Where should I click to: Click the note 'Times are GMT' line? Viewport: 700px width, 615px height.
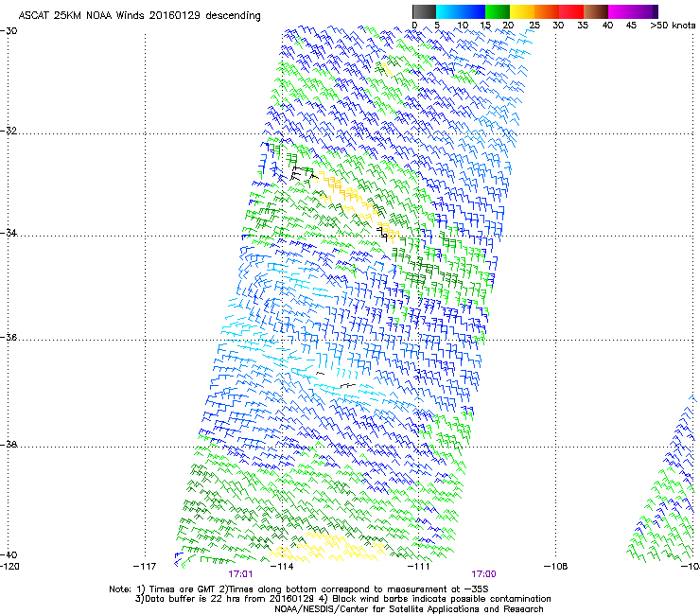298,589
